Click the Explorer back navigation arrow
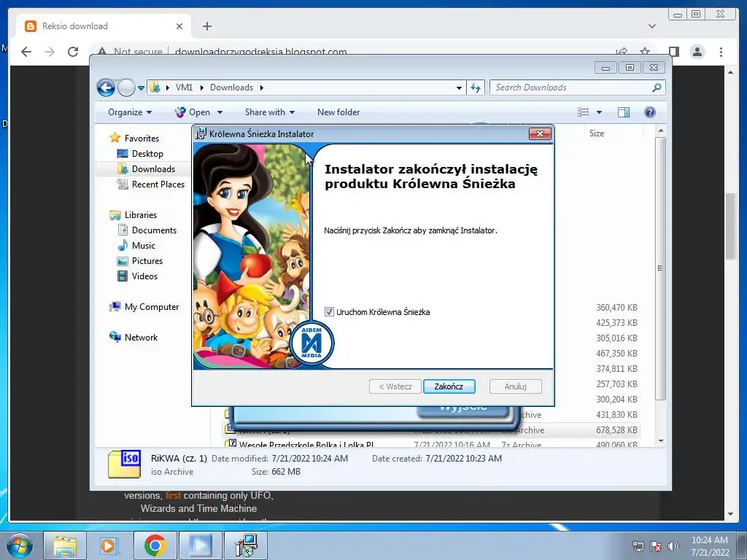The image size is (747, 560). (x=106, y=87)
